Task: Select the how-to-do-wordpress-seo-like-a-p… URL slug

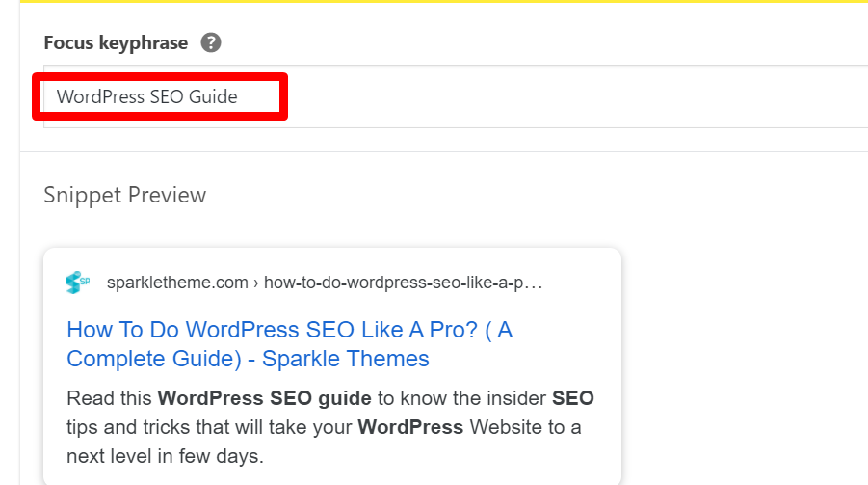Action: tap(403, 283)
